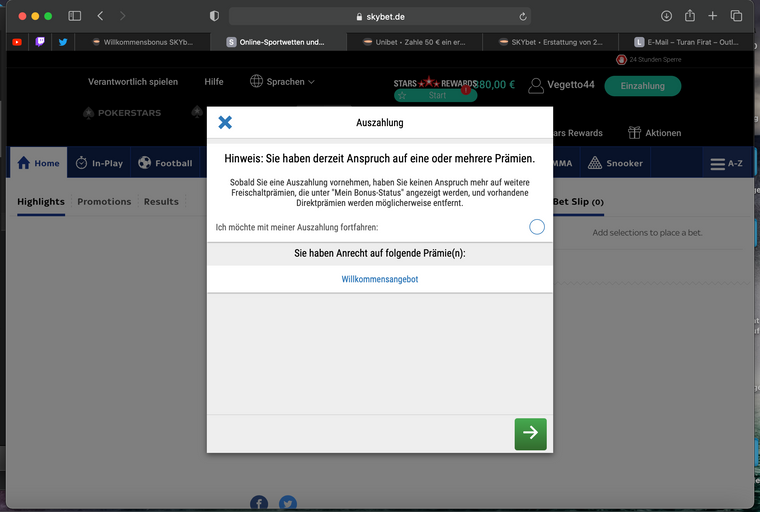Screen dimensions: 760x512
Task: Switch to SKYbet Erstattung browser tab
Action: pos(551,42)
